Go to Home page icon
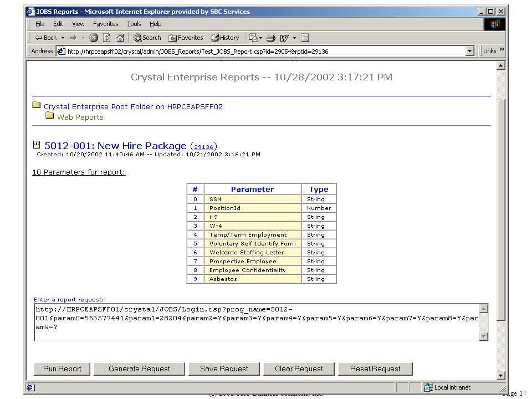 [120, 38]
